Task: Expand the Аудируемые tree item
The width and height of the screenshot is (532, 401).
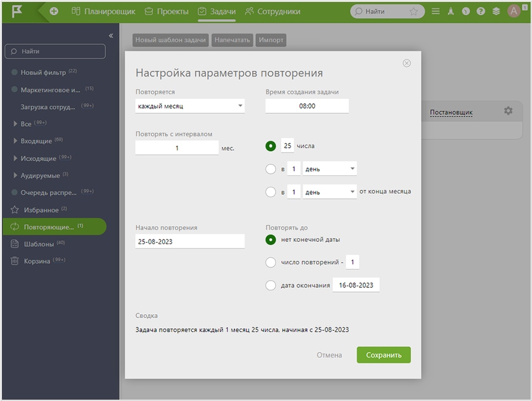Action: point(15,175)
